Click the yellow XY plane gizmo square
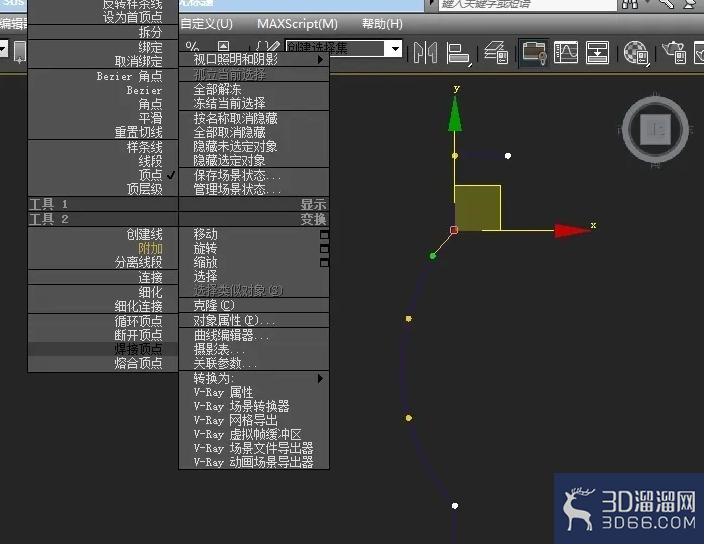Screen dimensions: 704x544 coord(478,207)
